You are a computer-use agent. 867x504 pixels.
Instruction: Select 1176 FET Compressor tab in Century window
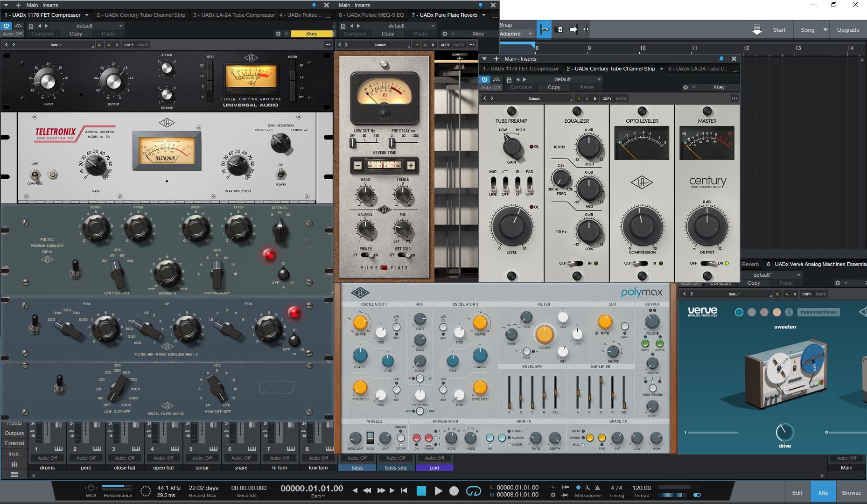tap(521, 69)
